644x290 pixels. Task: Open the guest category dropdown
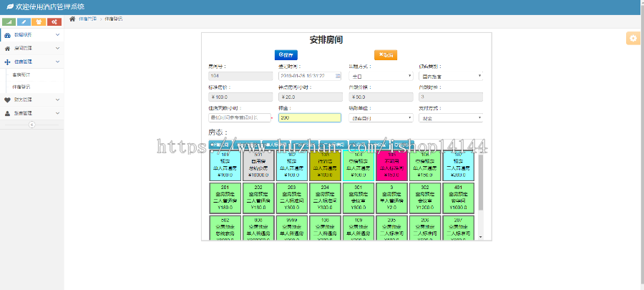(x=451, y=76)
